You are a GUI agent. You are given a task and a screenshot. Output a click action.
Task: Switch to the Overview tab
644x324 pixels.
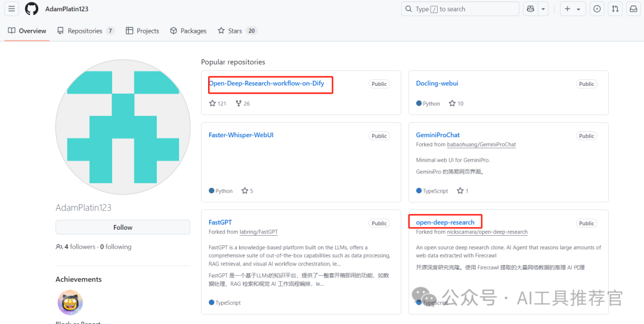coord(27,31)
